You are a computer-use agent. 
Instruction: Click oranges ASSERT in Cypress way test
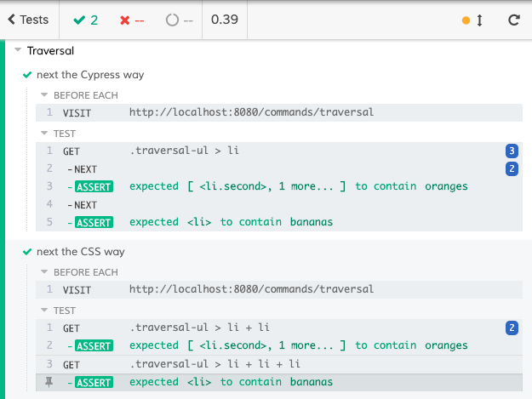[279, 187]
